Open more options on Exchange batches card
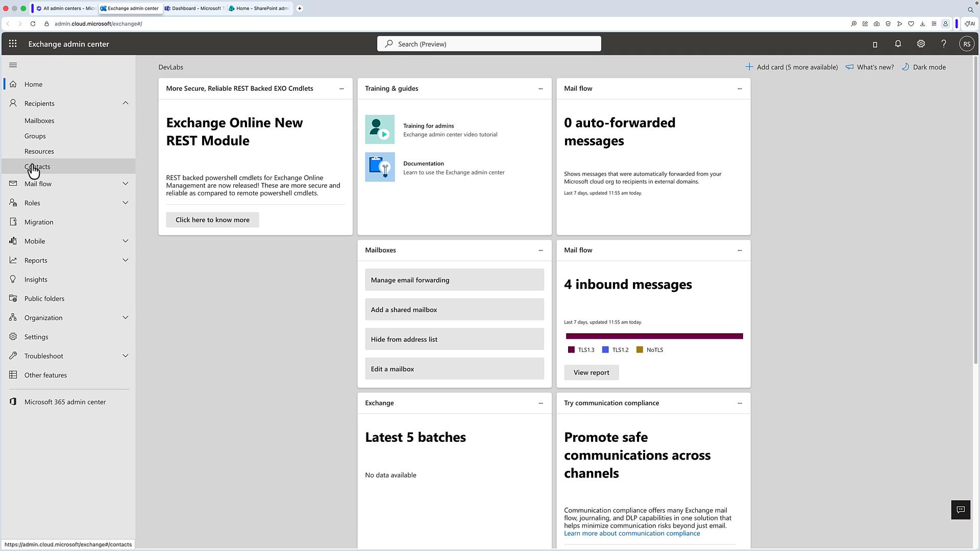Screen dimensions: 980x551 coord(541,404)
